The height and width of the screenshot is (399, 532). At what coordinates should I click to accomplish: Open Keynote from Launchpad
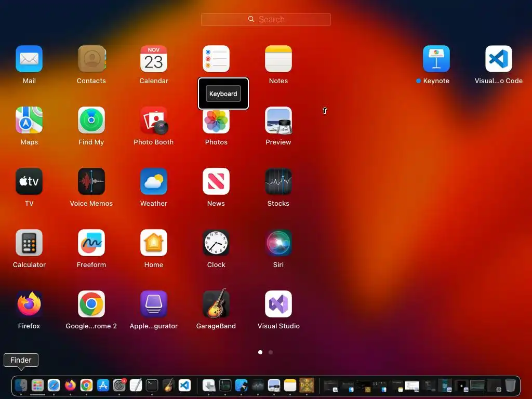pyautogui.click(x=436, y=59)
